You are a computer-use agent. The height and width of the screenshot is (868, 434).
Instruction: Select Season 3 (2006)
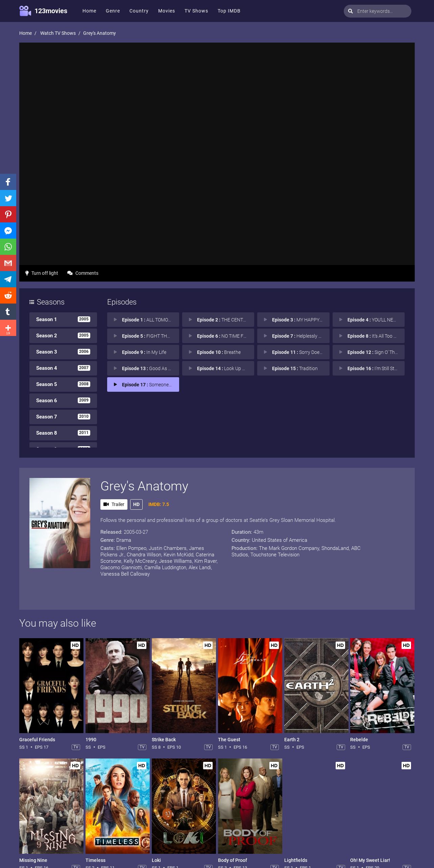[63, 352]
